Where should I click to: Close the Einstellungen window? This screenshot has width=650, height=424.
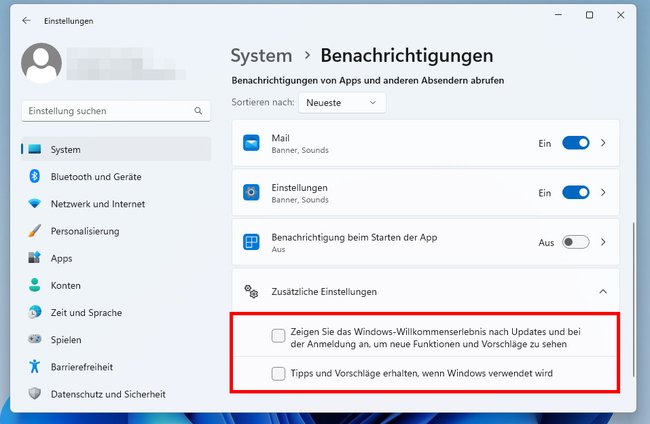[x=620, y=15]
